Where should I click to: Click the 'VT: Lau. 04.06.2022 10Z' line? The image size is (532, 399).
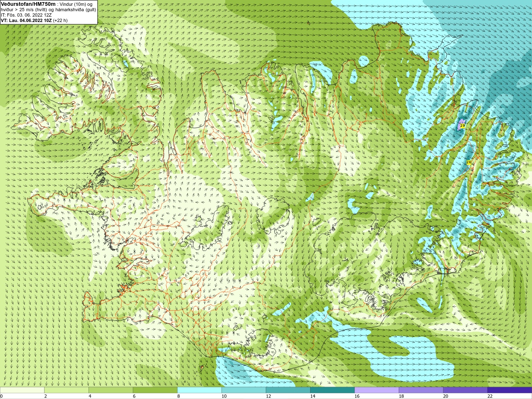click(26, 20)
